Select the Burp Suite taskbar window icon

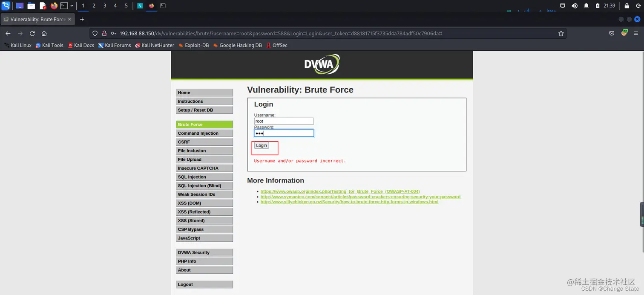point(140,6)
